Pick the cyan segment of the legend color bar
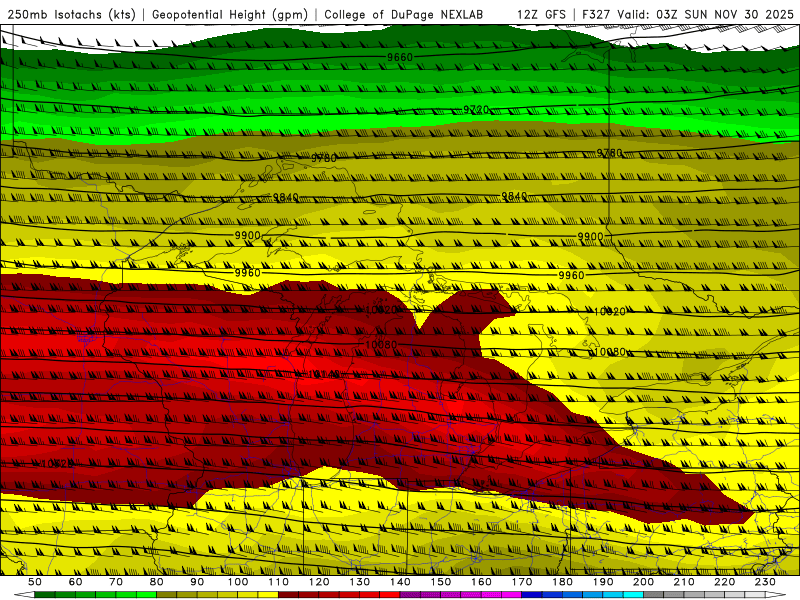The height and width of the screenshot is (600, 800). tap(633, 595)
